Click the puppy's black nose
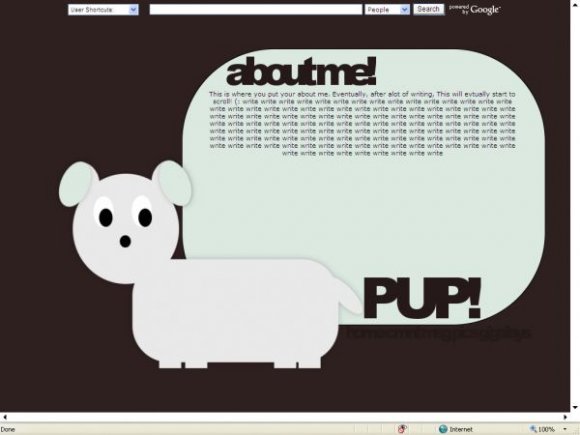Screen dimensions: 580x435 click(125, 241)
